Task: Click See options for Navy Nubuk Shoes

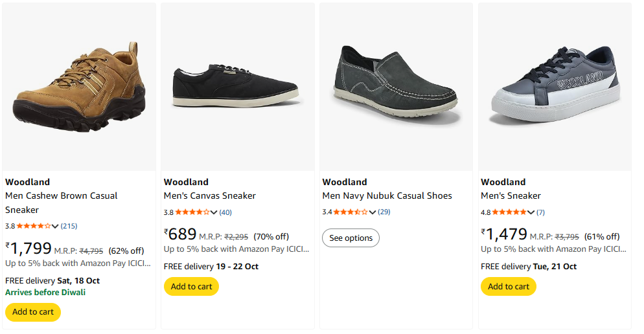Action: (351, 238)
